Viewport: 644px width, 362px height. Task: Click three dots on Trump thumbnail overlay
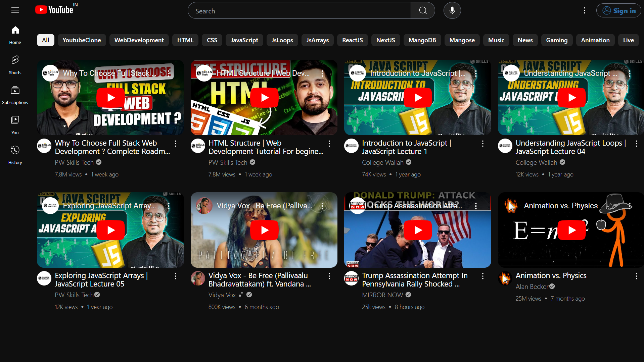tap(476, 206)
